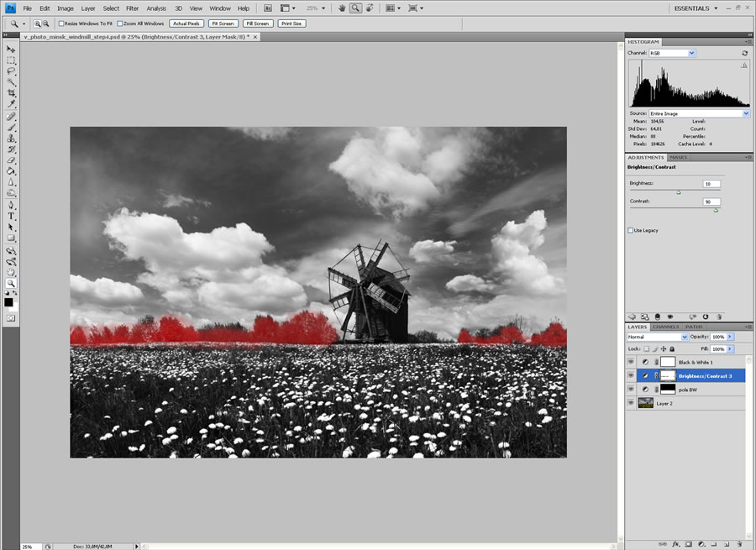
Task: Select the Eyedropper tool
Action: click(x=12, y=104)
